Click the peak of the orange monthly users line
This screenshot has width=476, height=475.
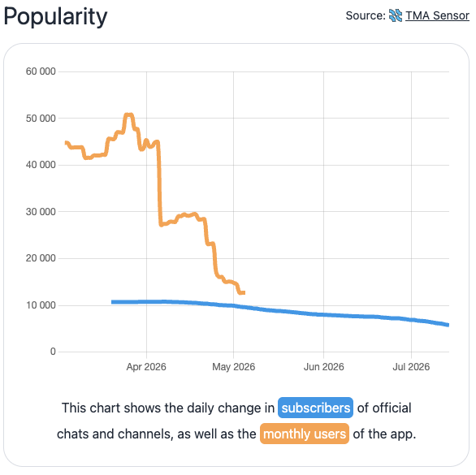pyautogui.click(x=129, y=115)
